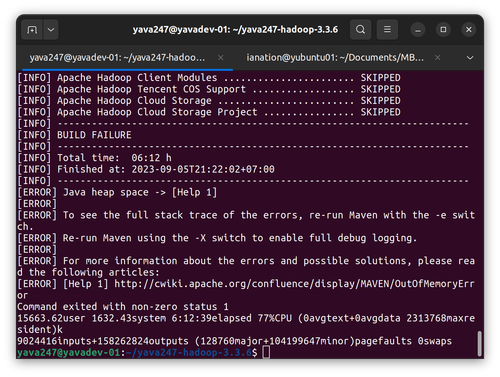Click the terminal vertical scrollbar
Image resolution: width=500 pixels, height=377 pixels.
tap(480, 343)
